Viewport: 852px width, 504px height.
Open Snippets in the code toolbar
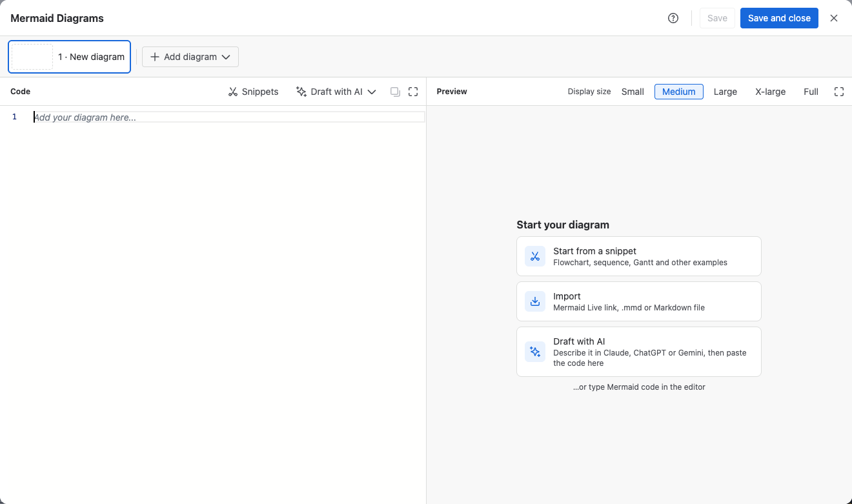(x=253, y=92)
